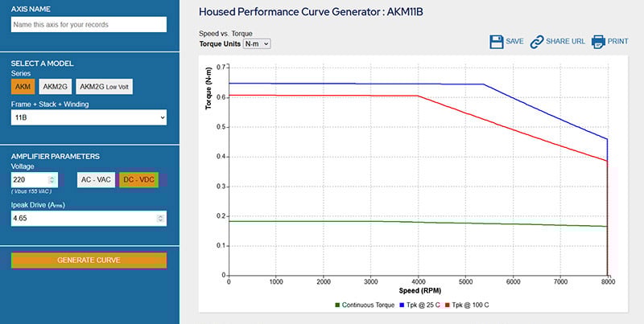Click the Voltage field stepper arrows
644x324 pixels.
[52, 179]
